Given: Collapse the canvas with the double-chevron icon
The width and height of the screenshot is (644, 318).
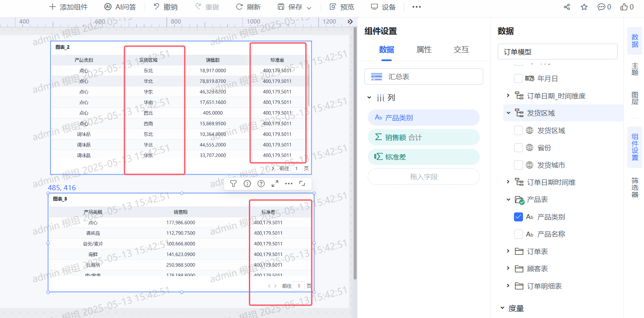Looking at the screenshot, I should (350, 22).
